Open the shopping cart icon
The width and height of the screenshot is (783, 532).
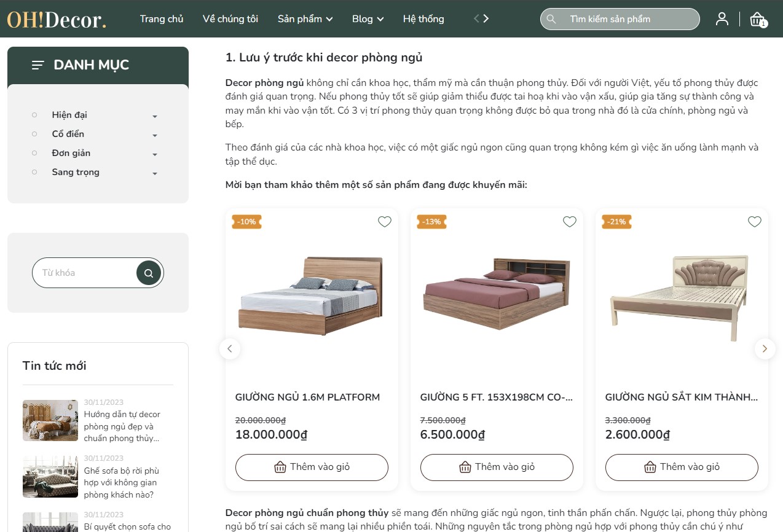coord(757,19)
